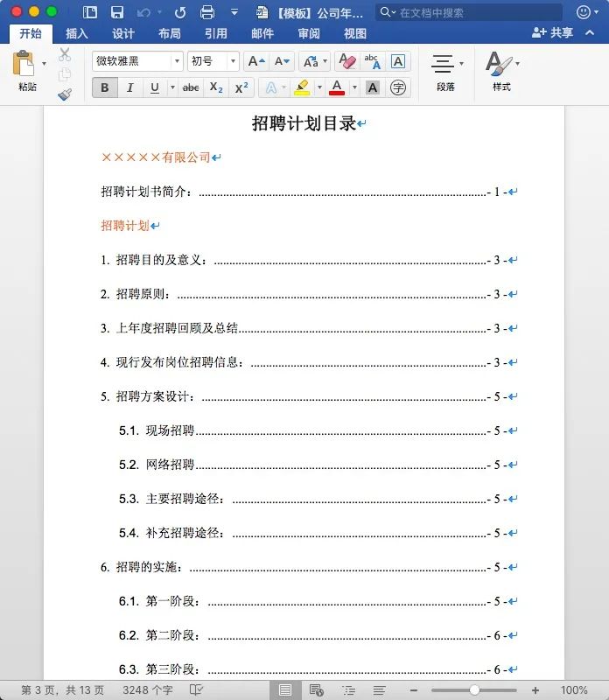Select the Format Painter brush
609x700 pixels.
[x=65, y=94]
